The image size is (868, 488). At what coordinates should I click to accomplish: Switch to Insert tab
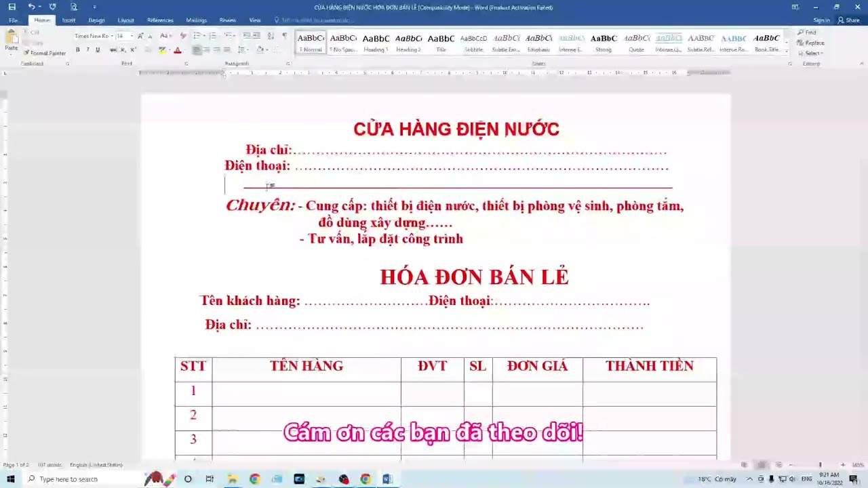[x=68, y=20]
